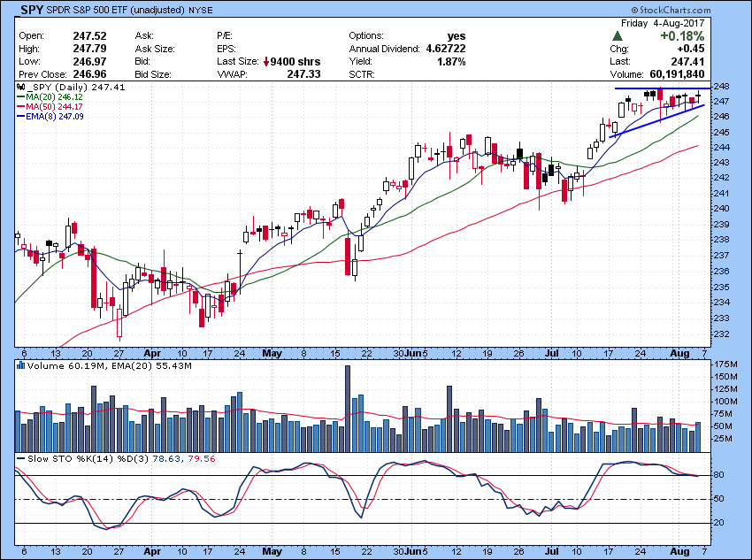The height and width of the screenshot is (560, 752).
Task: Click the Last price 247.41 in quote header
Action: (x=687, y=61)
